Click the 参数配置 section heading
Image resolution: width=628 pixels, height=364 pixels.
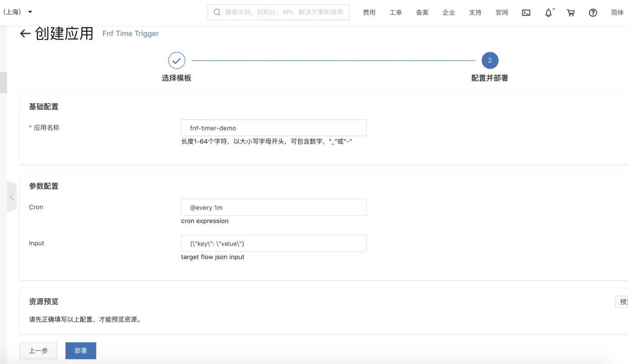point(44,186)
